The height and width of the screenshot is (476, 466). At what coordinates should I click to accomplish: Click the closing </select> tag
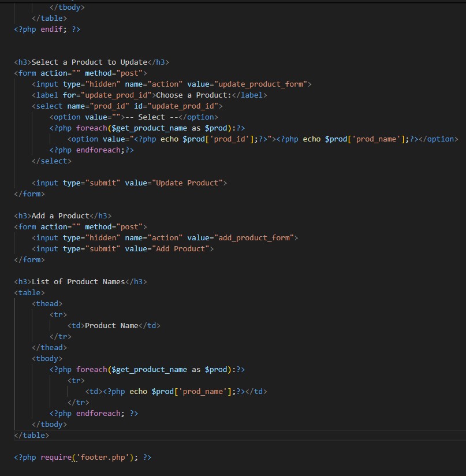click(x=51, y=161)
